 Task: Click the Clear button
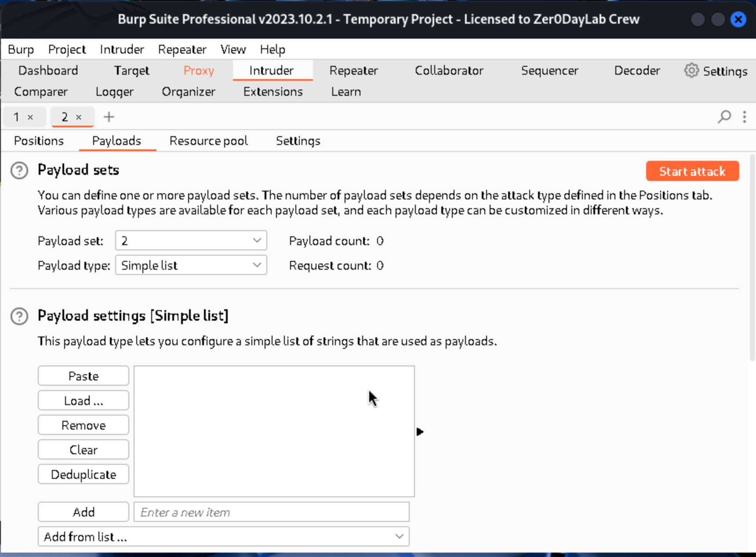pos(84,450)
